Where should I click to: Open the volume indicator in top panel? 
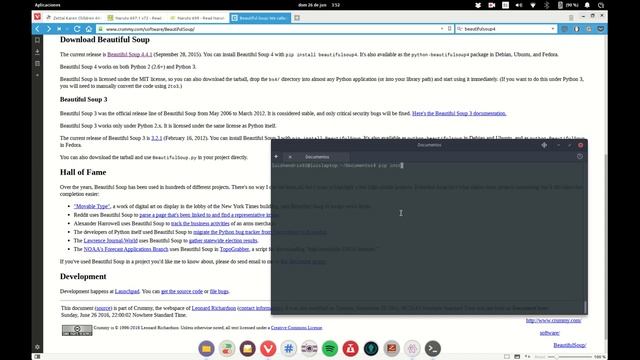point(519,5)
